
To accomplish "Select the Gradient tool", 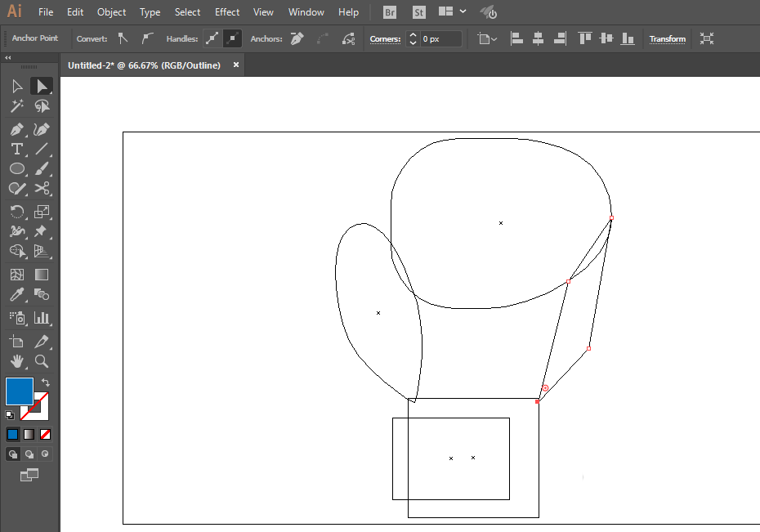I will [42, 275].
